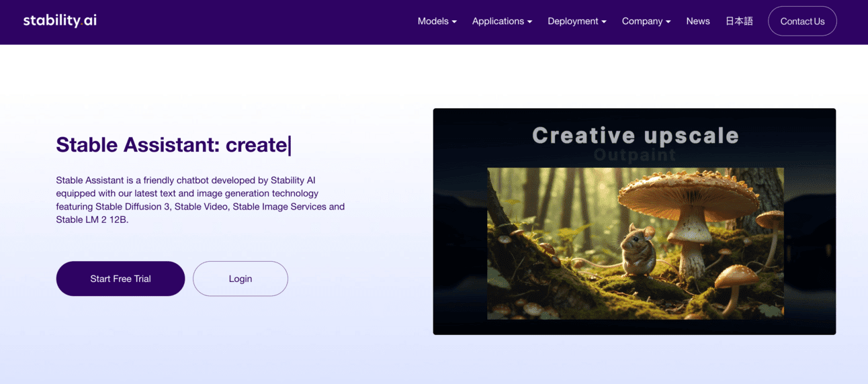Open the Deployment dropdown menu
Viewport: 868px width, 384px height.
point(576,21)
